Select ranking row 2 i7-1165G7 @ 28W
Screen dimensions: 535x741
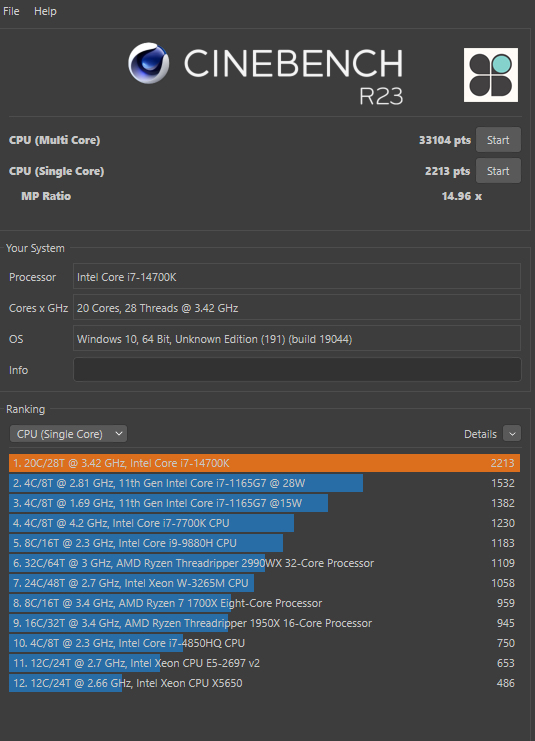(x=264, y=483)
